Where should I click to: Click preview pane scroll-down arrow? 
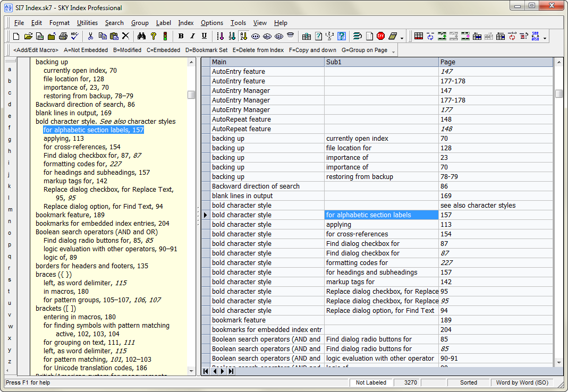tap(191, 370)
